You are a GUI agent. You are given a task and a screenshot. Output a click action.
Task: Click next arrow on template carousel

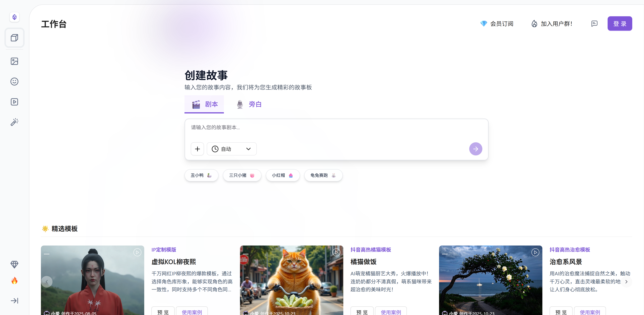coord(626,282)
